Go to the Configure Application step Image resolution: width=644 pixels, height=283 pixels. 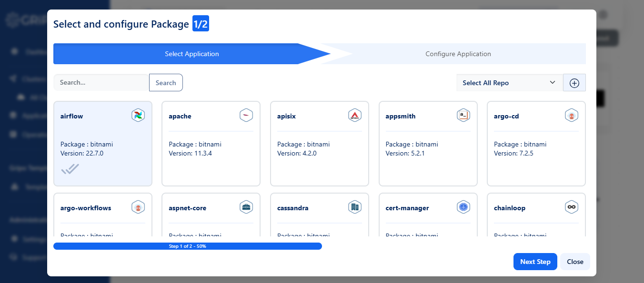[x=458, y=54]
